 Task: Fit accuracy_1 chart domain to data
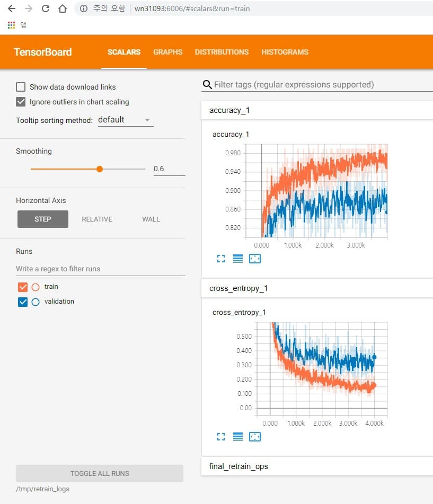(255, 259)
